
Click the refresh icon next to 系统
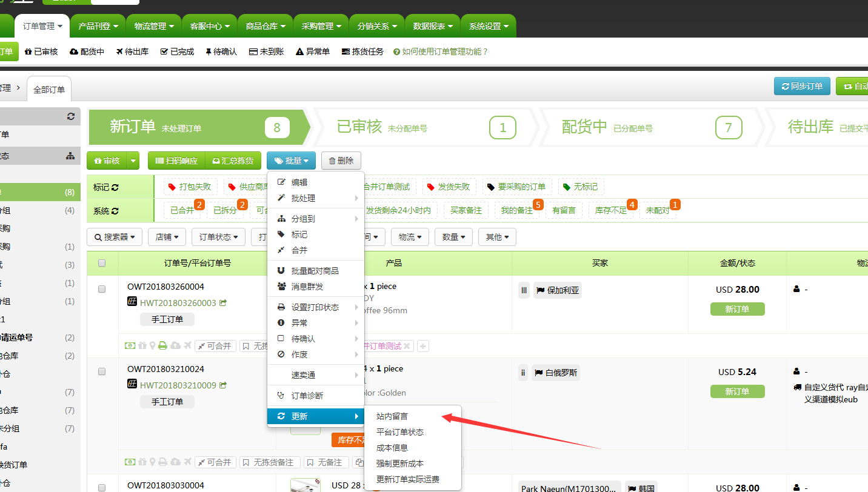click(x=115, y=211)
